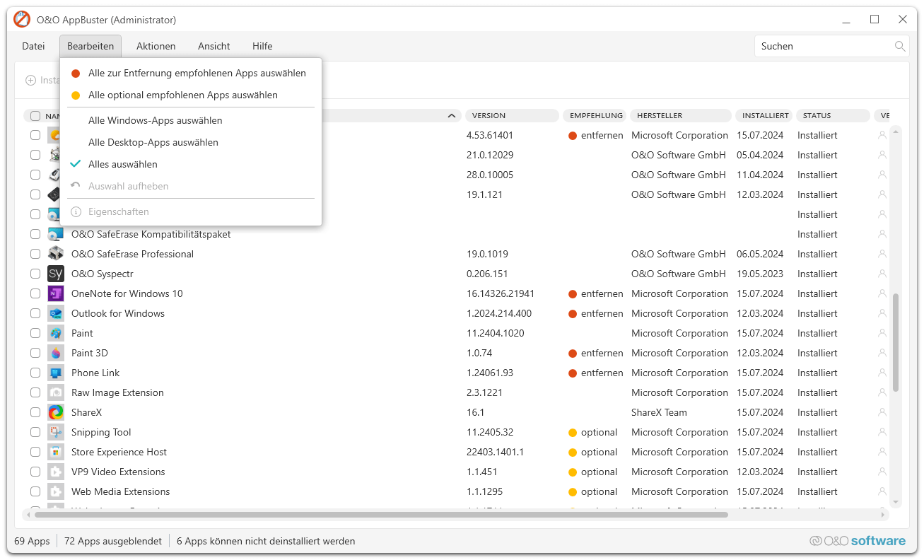Screen dimensions: 924x560
Task: Click the O&O AppBuster logo icon
Action: 22,19
